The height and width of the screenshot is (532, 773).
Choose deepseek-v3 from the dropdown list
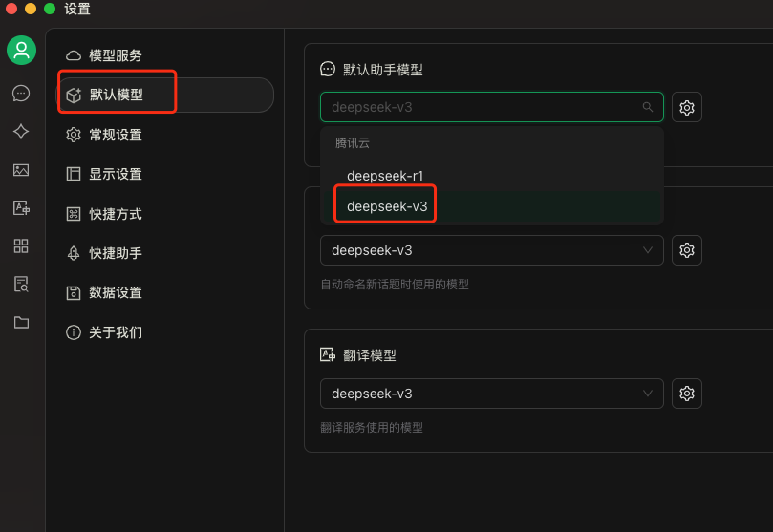tap(491, 206)
